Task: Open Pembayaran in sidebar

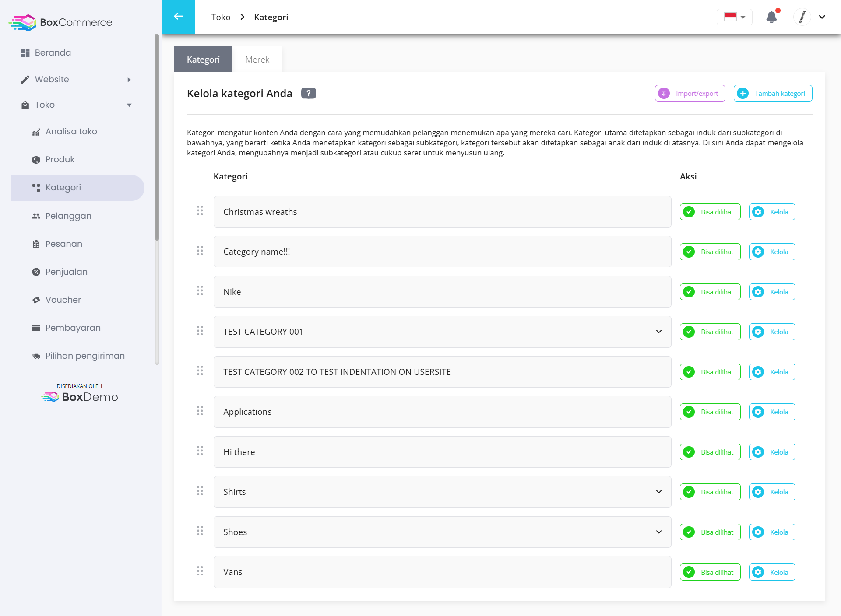Action: [77, 328]
